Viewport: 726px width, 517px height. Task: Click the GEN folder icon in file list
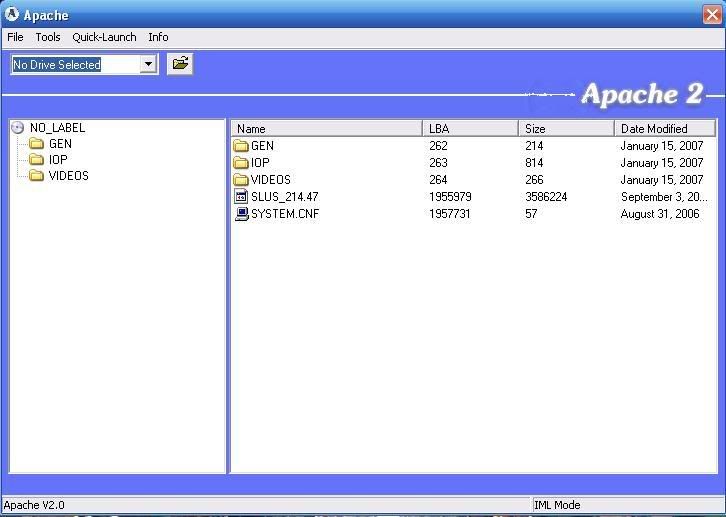pos(241,146)
